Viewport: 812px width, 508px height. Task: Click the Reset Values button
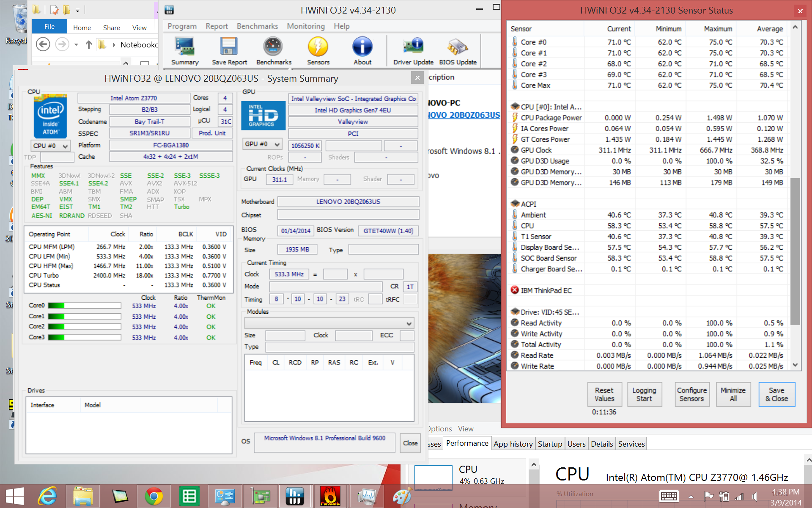tap(604, 395)
